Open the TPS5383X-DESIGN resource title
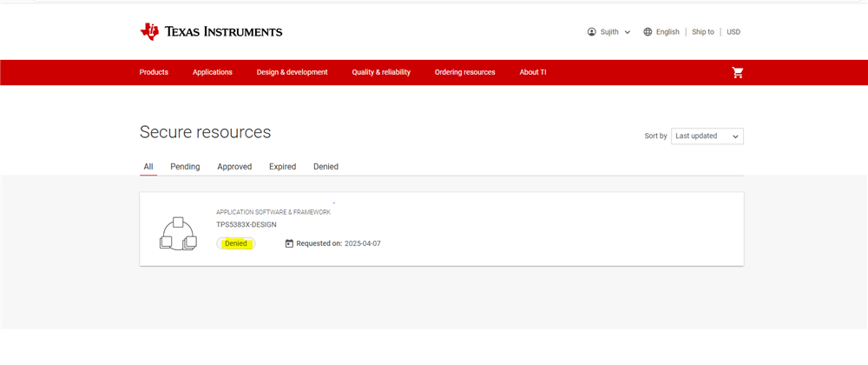 point(247,225)
